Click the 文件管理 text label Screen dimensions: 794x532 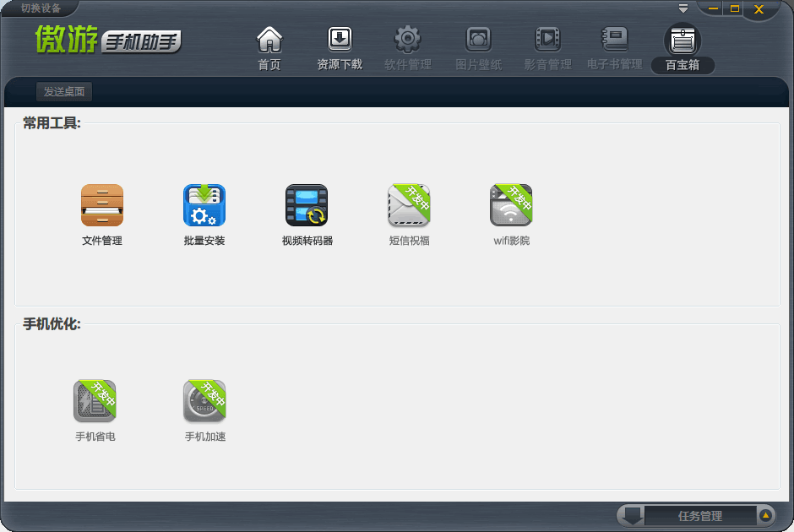coord(102,241)
